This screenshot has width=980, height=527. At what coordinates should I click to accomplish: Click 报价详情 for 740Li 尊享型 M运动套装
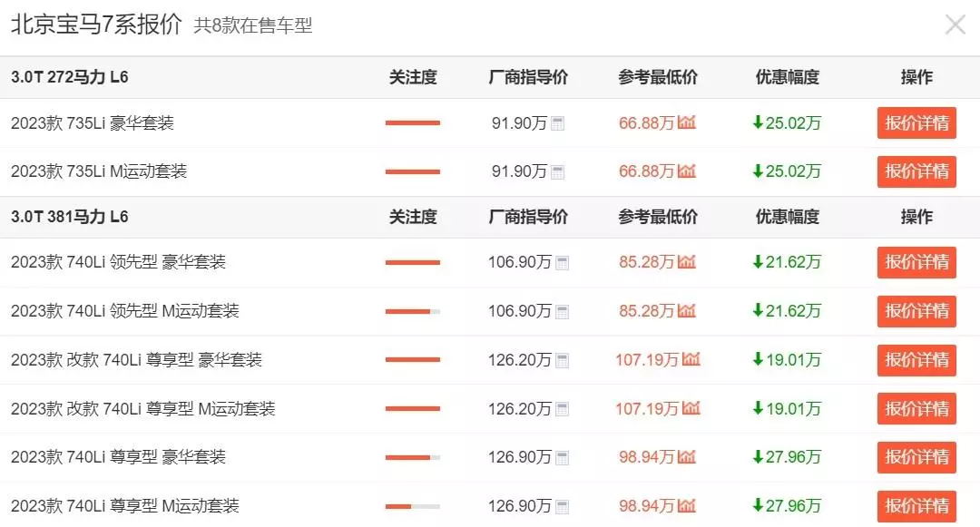pos(916,506)
